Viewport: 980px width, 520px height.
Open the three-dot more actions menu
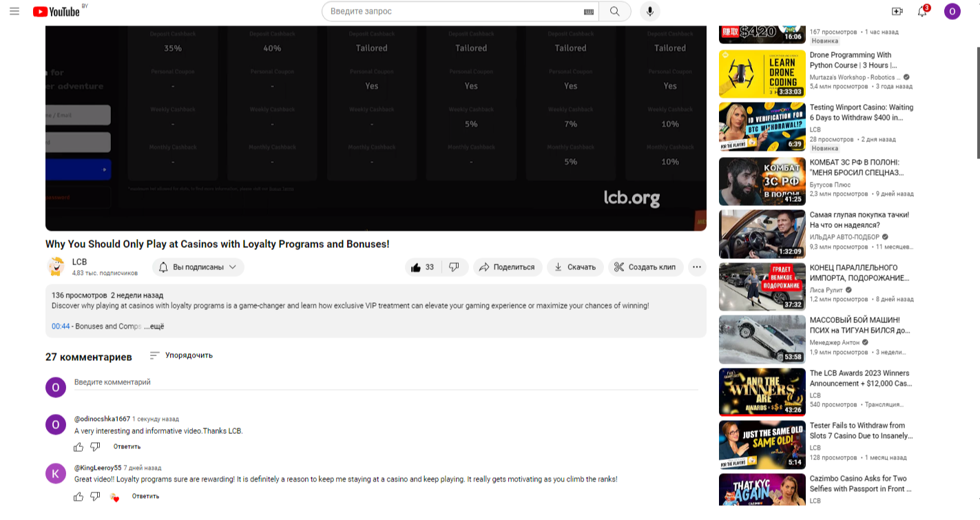[697, 267]
